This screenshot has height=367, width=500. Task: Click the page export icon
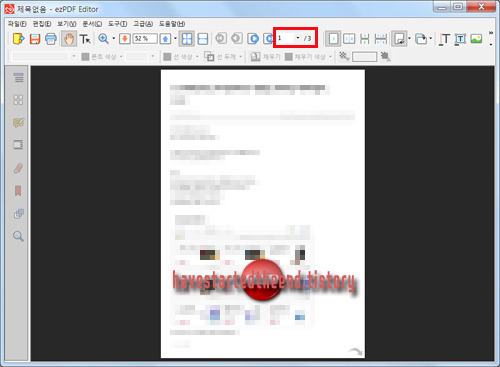(421, 39)
